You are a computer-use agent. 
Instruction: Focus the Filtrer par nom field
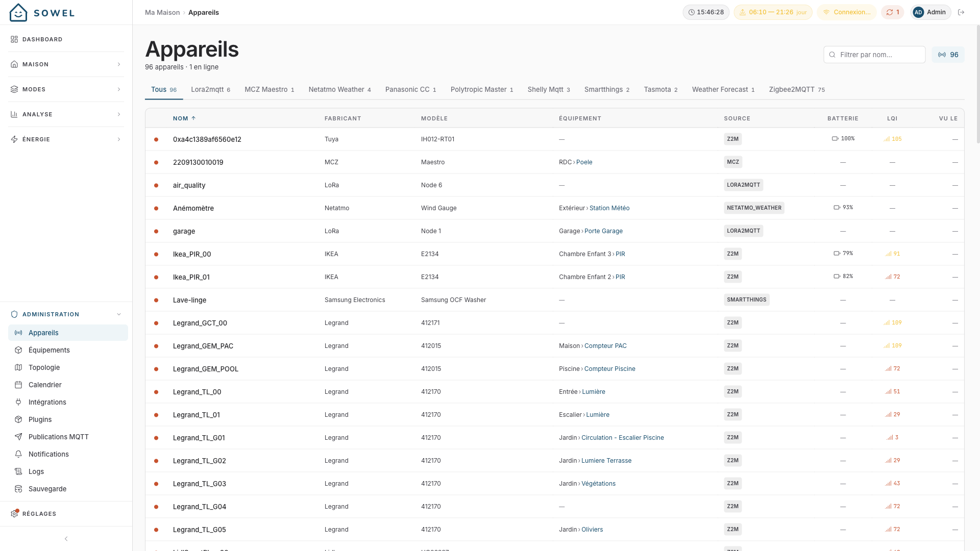[874, 55]
